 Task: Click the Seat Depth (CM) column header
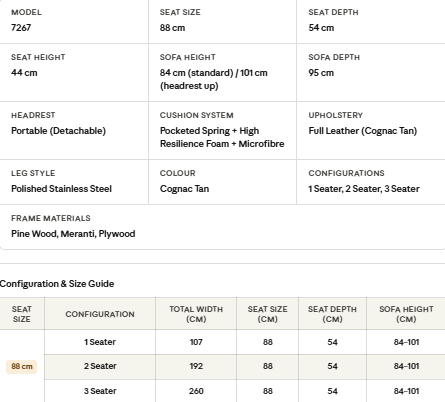point(332,314)
